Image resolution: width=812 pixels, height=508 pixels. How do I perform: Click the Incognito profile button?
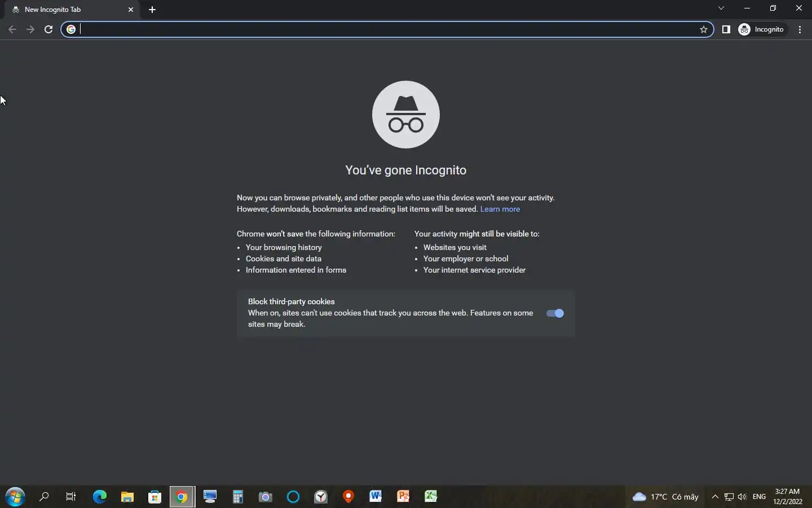pos(762,29)
